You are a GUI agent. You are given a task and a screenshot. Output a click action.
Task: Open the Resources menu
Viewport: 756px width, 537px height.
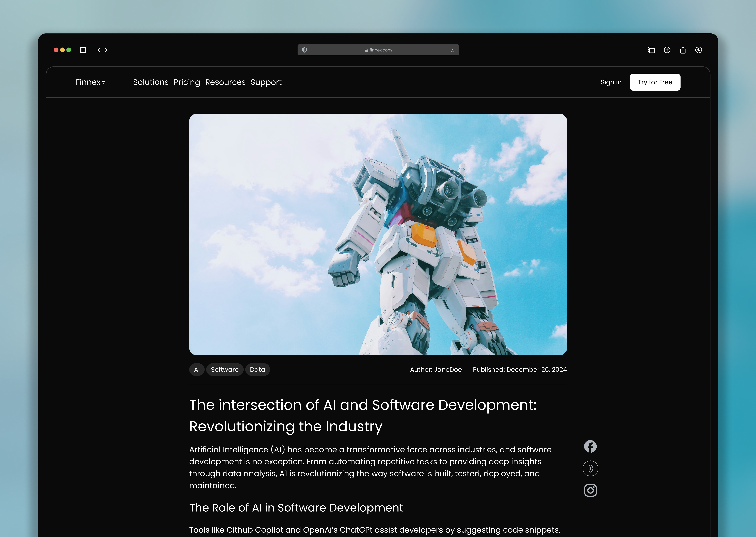[x=225, y=82]
